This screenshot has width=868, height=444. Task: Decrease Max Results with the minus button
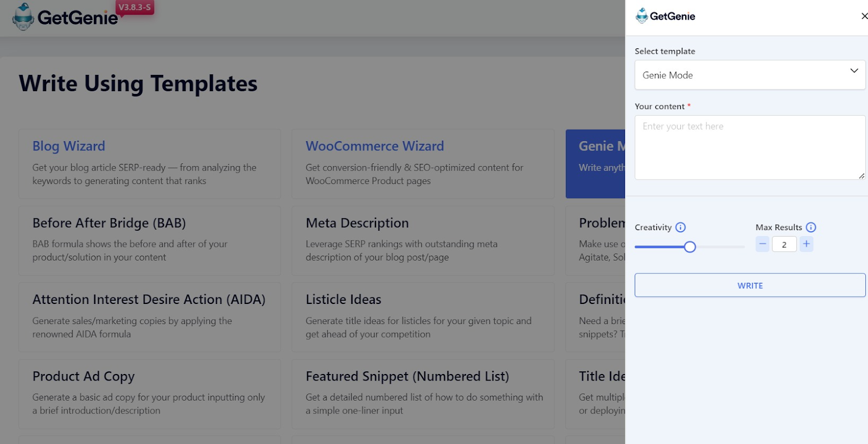click(x=762, y=244)
